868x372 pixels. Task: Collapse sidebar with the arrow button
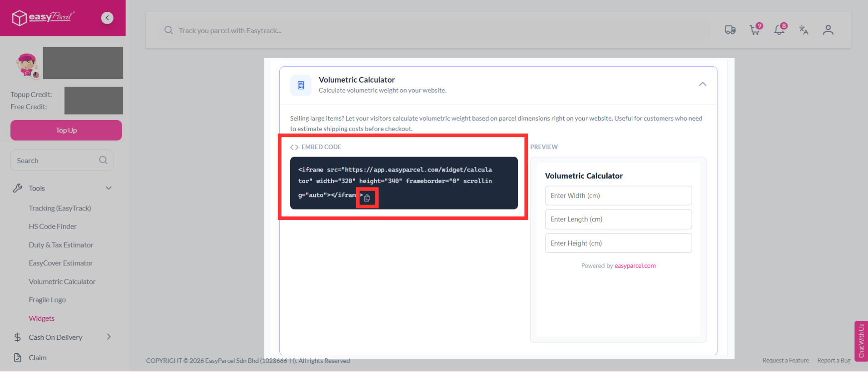(x=107, y=18)
